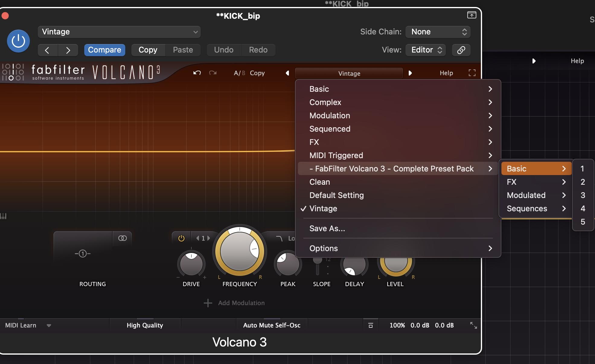Click the Paste button
Image resolution: width=595 pixels, height=364 pixels.
click(183, 50)
